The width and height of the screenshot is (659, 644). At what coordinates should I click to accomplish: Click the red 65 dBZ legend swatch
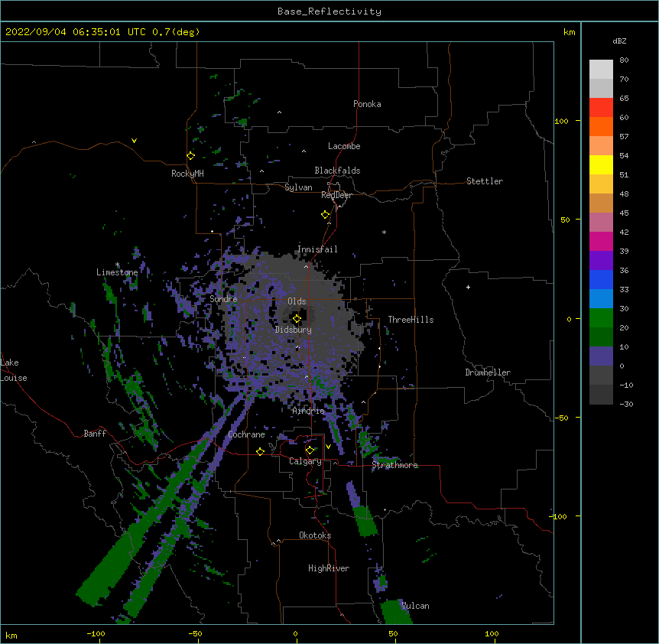pyautogui.click(x=601, y=108)
